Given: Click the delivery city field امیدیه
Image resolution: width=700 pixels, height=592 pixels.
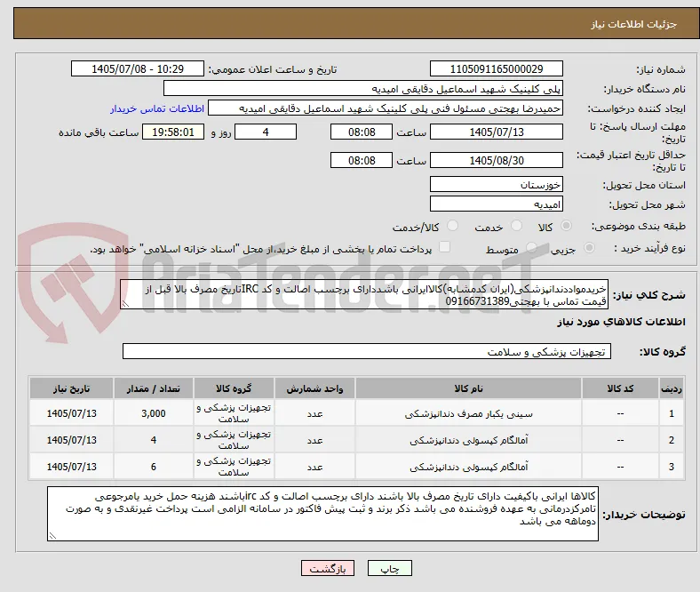Looking at the screenshot, I should 497,204.
